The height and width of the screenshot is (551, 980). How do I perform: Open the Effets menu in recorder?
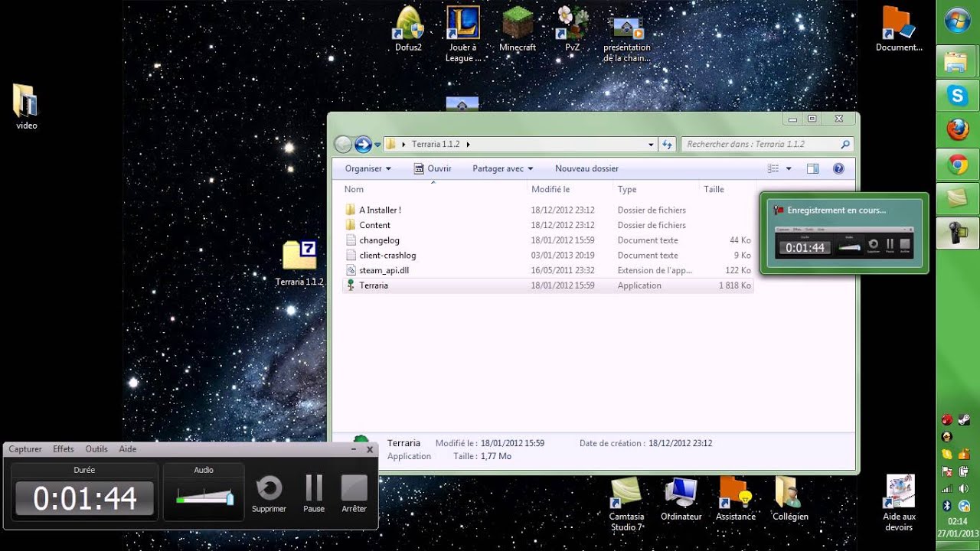coord(64,449)
